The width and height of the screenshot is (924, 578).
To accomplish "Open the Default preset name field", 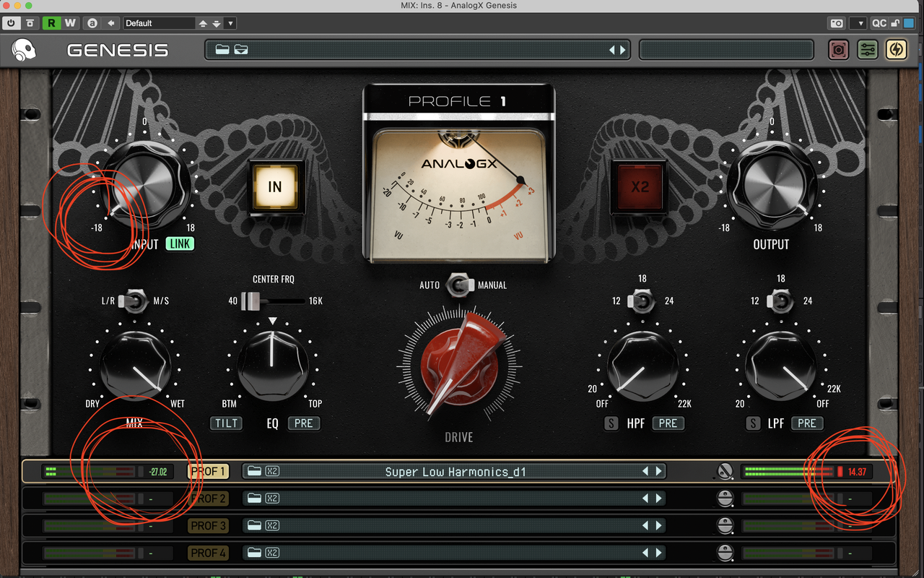I will pos(159,23).
